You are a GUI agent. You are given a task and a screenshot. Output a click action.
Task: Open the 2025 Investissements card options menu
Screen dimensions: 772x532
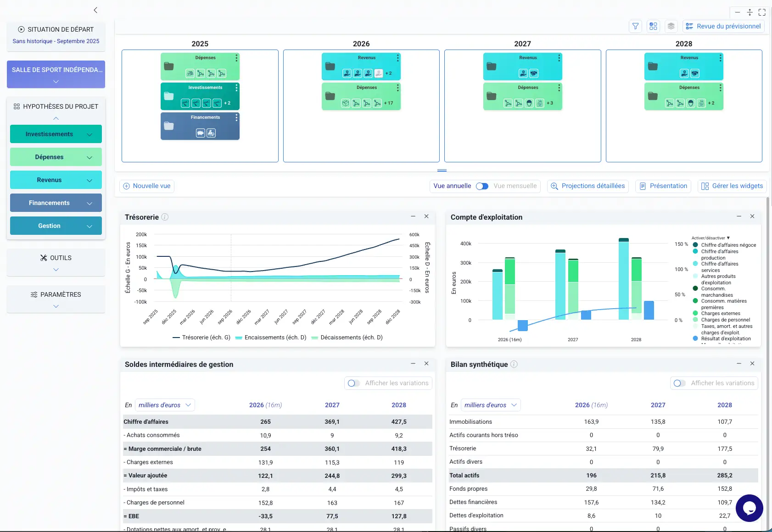236,88
